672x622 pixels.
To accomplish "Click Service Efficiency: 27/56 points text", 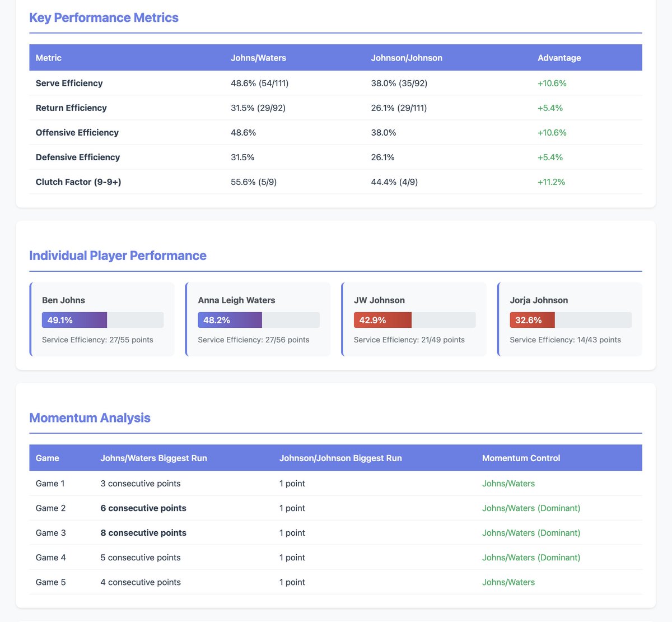I will pos(254,340).
